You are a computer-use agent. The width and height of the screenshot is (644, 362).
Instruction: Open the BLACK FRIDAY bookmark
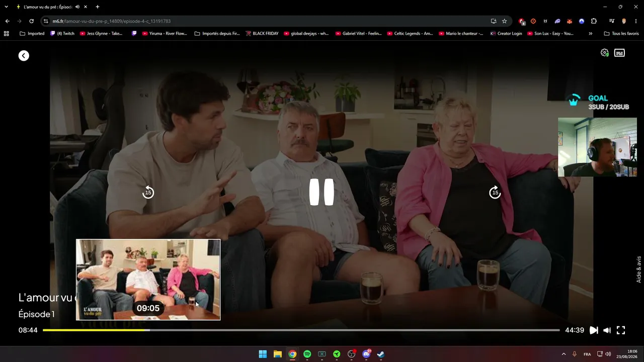(262, 34)
